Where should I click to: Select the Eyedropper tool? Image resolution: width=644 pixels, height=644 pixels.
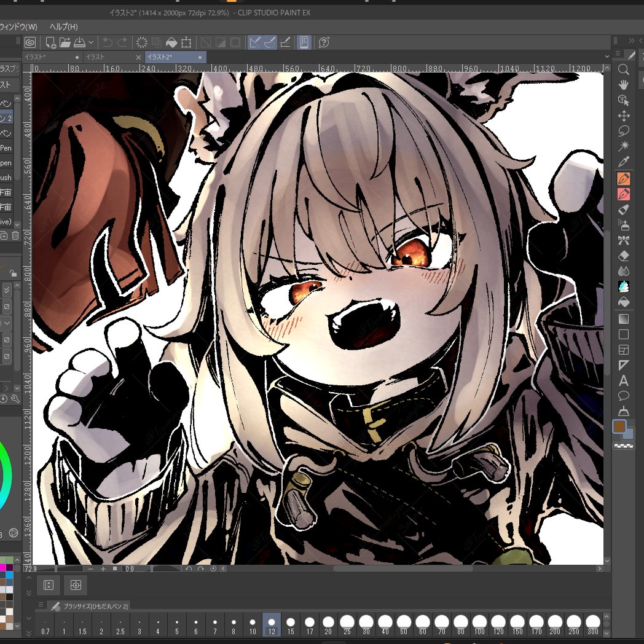tap(624, 162)
